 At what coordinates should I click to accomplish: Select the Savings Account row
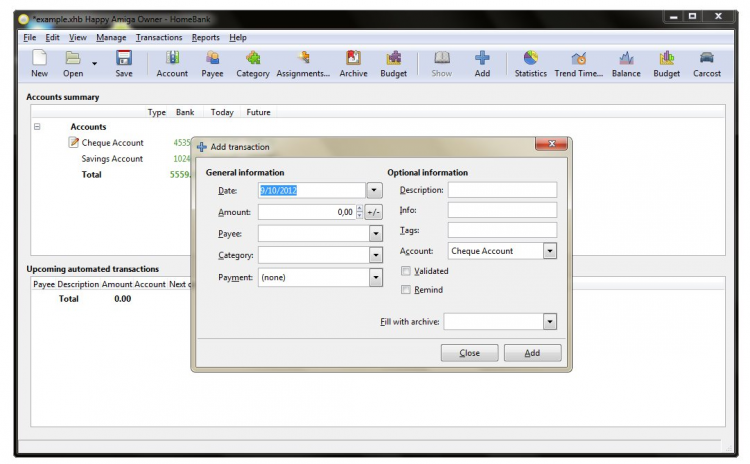click(x=112, y=158)
